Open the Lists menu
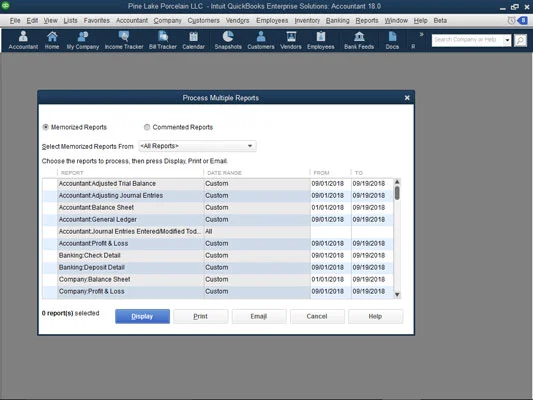The height and width of the screenshot is (400, 533). (70, 20)
